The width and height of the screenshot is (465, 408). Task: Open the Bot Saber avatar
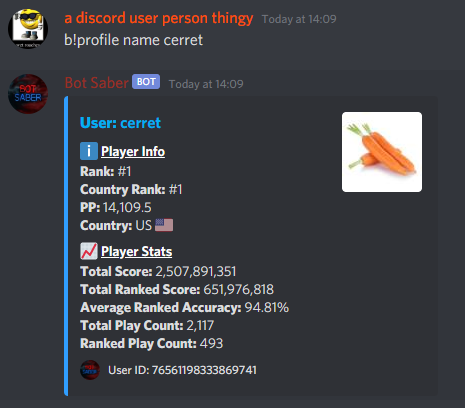(28, 94)
